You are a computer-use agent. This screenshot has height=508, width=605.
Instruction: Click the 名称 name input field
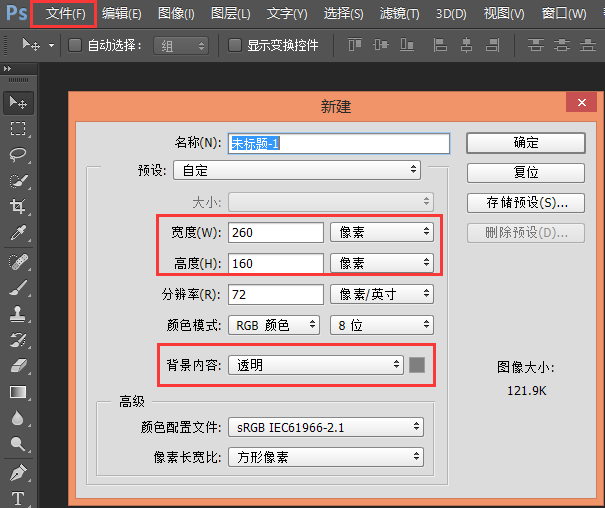[x=339, y=143]
